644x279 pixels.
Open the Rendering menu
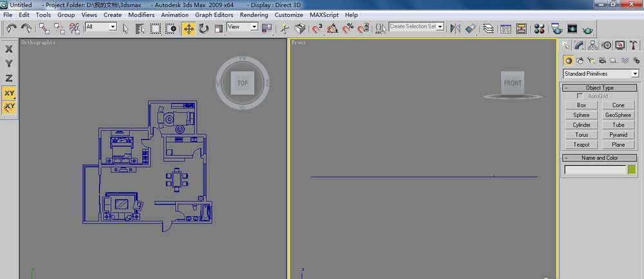[x=254, y=15]
